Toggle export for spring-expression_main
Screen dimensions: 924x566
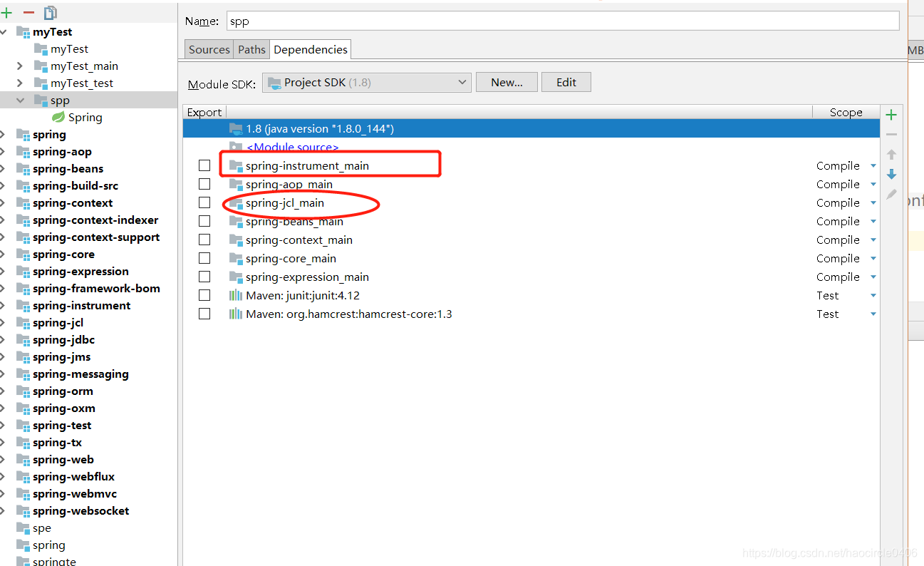204,277
